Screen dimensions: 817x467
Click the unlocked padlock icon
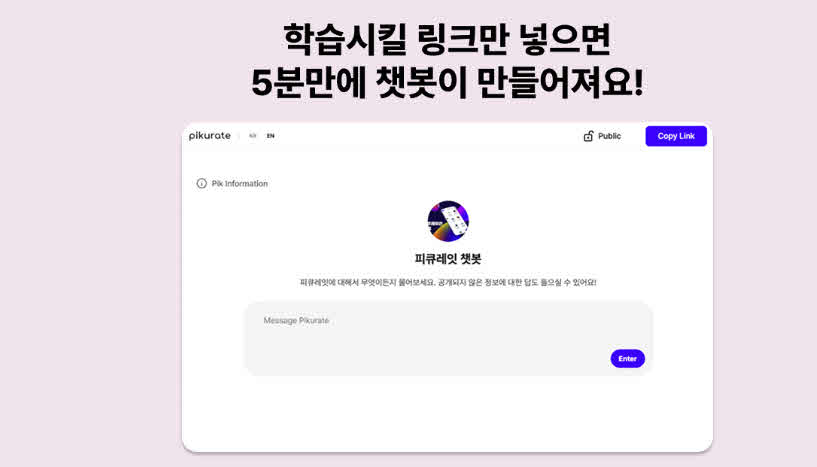588,136
